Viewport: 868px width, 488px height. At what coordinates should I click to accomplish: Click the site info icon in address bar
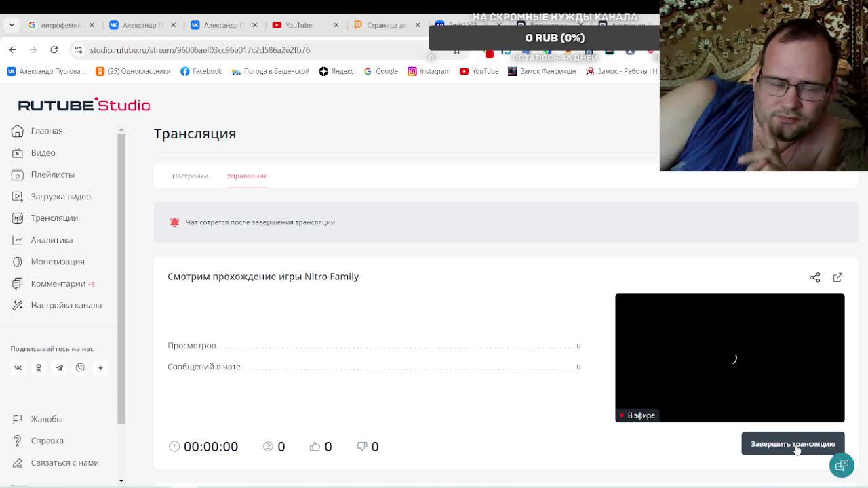[x=79, y=49]
